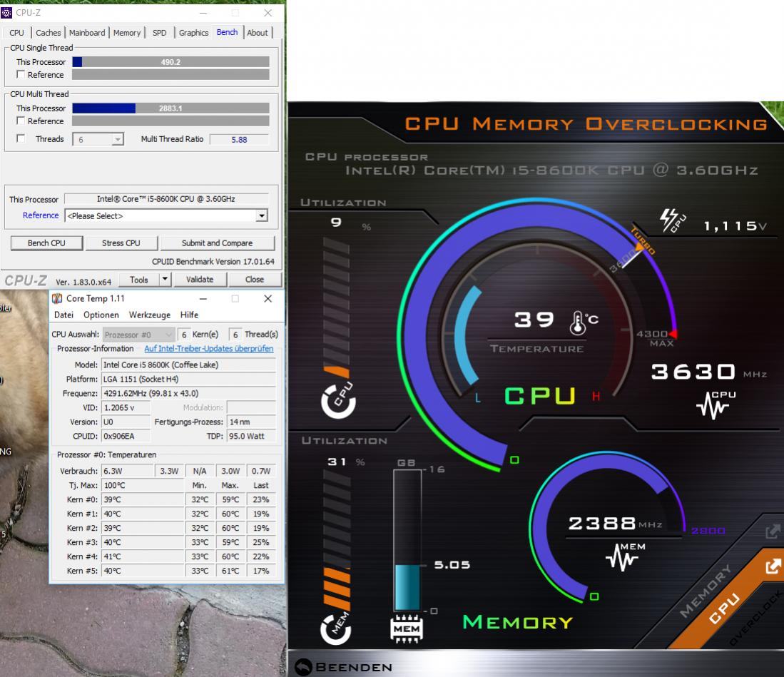
Task: Click the Multi Thread score bar 2883.1
Action: (170, 108)
